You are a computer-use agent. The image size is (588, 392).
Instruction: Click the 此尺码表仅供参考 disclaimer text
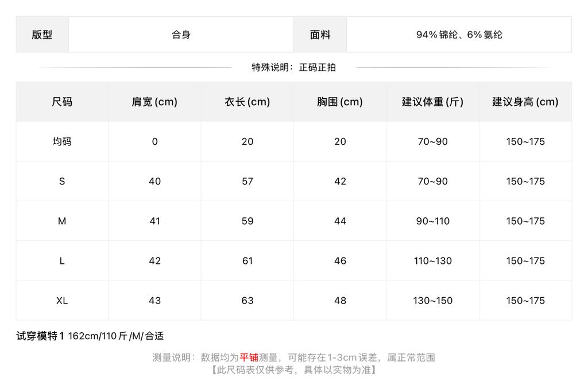293,370
